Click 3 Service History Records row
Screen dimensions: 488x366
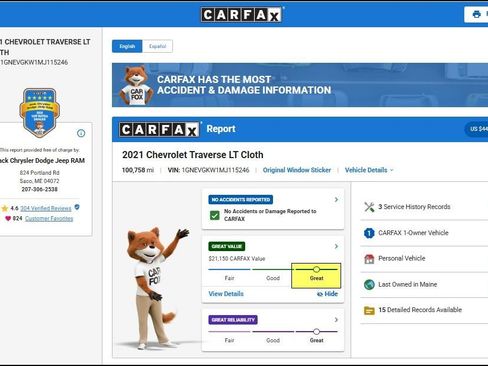424,207
